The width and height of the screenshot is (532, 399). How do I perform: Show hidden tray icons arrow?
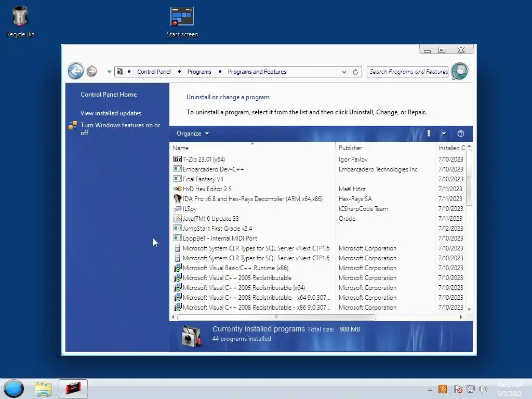point(430,389)
